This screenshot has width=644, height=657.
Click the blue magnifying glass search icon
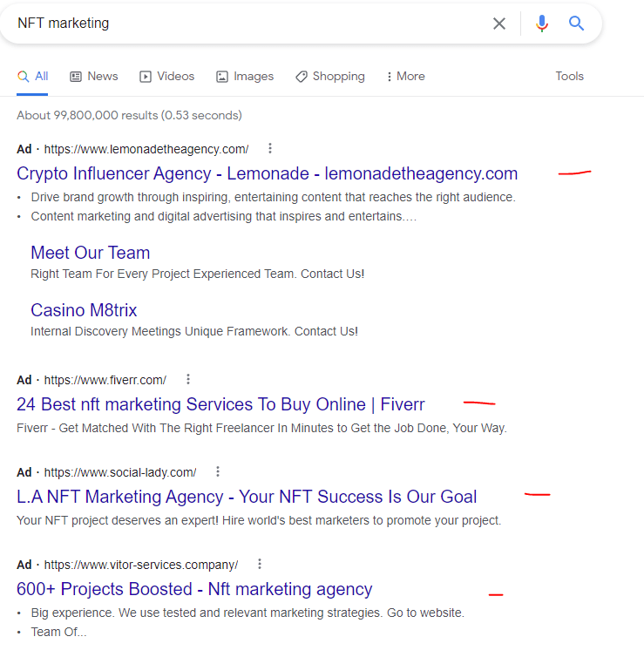point(576,23)
